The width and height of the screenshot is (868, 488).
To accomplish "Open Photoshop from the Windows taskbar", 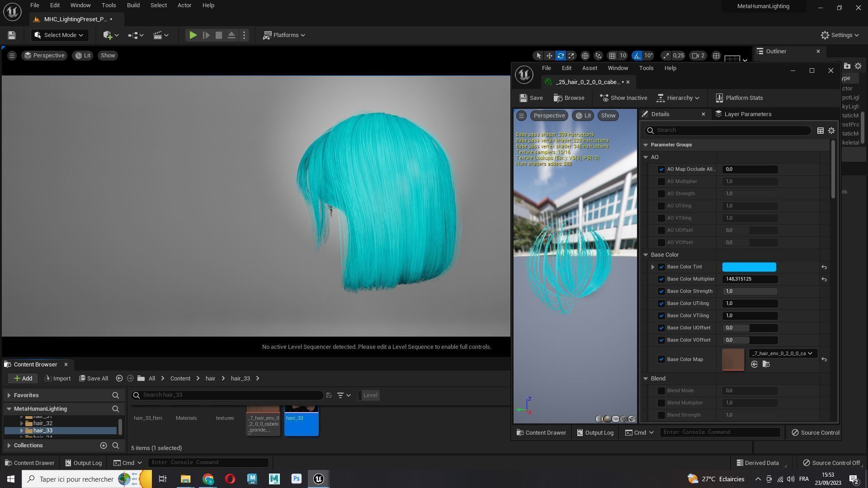I will coord(296,479).
